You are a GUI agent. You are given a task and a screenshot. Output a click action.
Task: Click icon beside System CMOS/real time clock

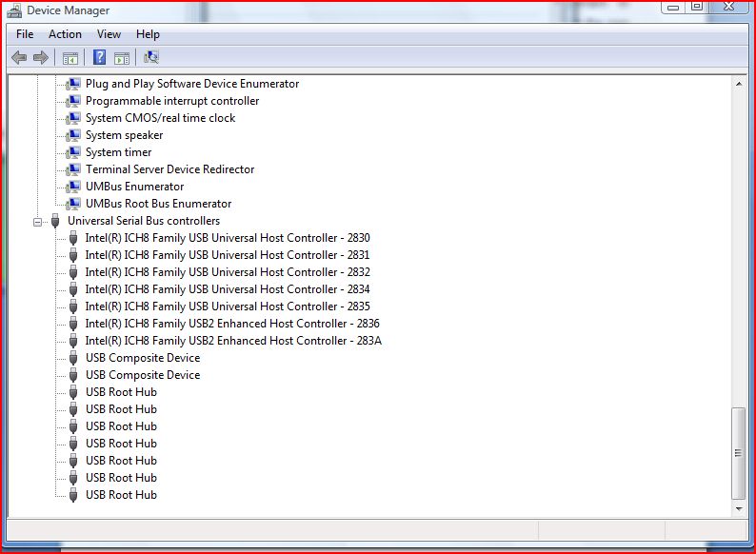pos(72,118)
